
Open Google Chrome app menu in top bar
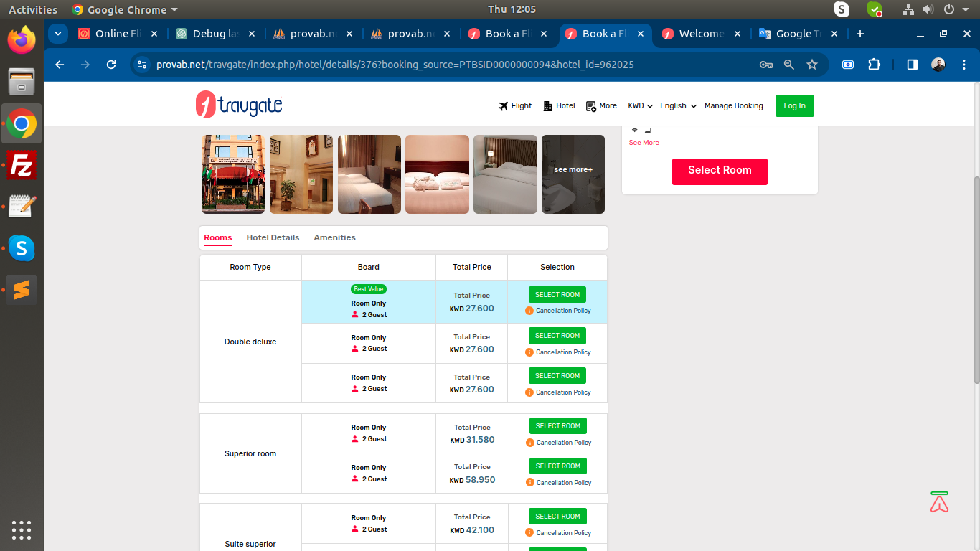(x=125, y=9)
